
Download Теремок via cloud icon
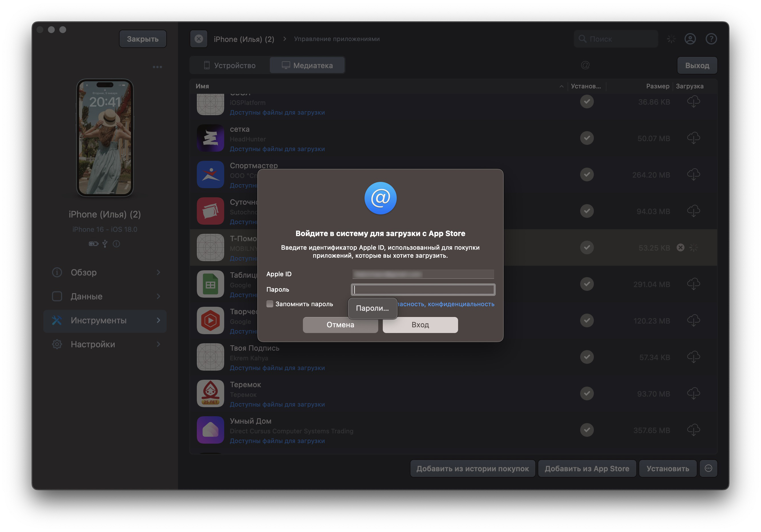tap(693, 393)
